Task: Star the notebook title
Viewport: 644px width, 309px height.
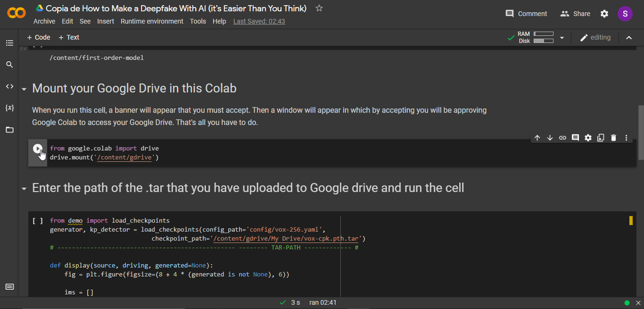Action: pos(319,8)
